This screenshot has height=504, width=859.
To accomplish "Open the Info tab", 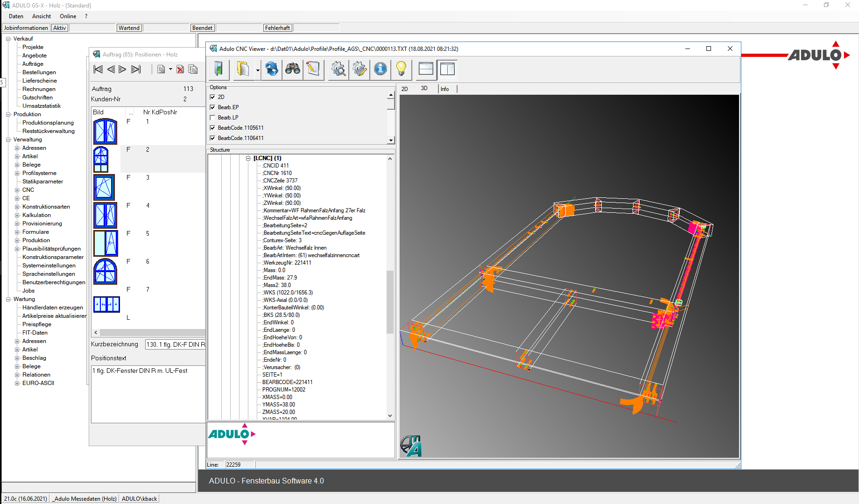I will [x=445, y=89].
